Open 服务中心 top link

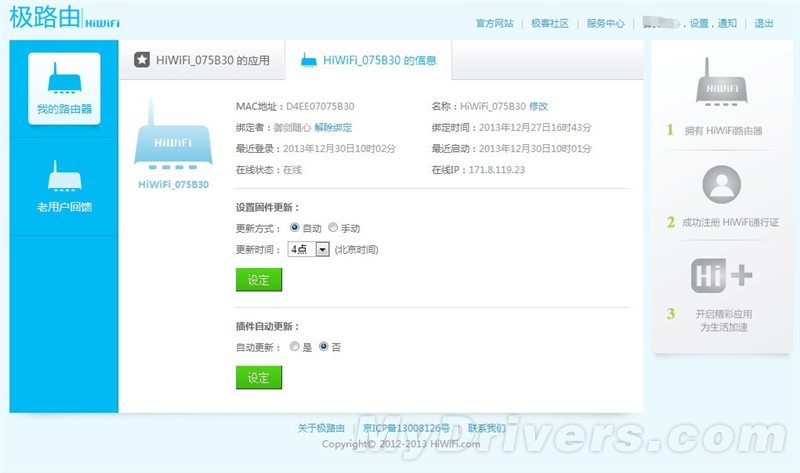pos(606,23)
